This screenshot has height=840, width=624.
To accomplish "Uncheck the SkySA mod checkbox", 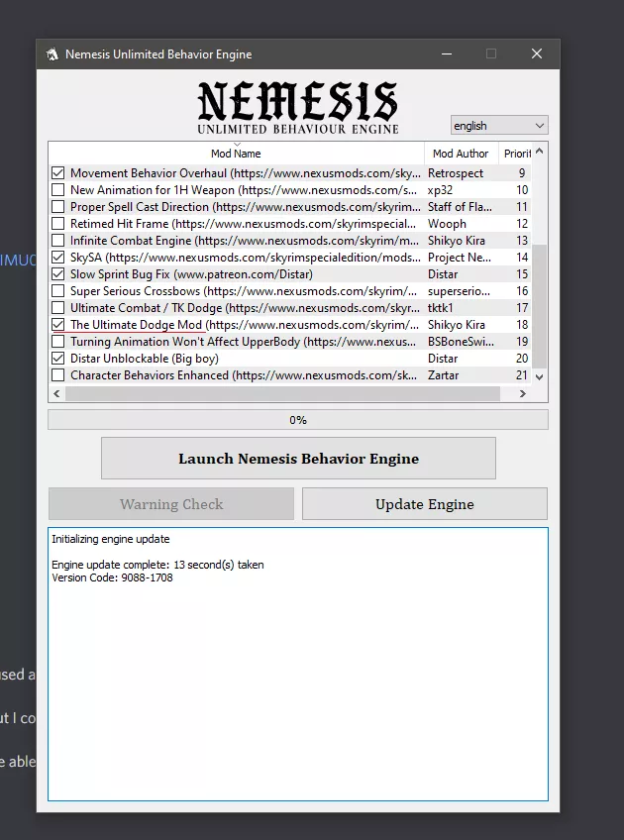I will pos(57,258).
